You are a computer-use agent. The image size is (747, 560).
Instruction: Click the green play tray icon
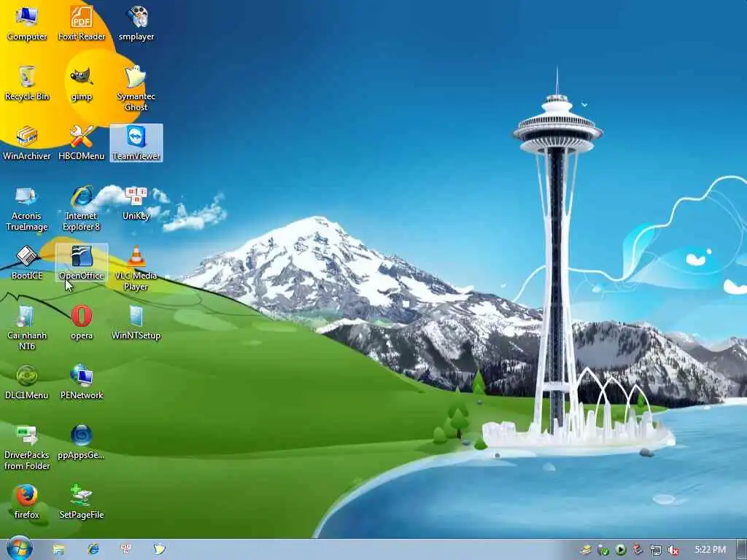point(620,550)
